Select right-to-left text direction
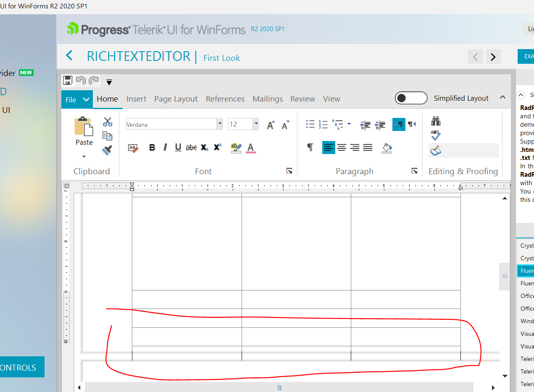Viewport: 534px width, 392px height. click(412, 124)
